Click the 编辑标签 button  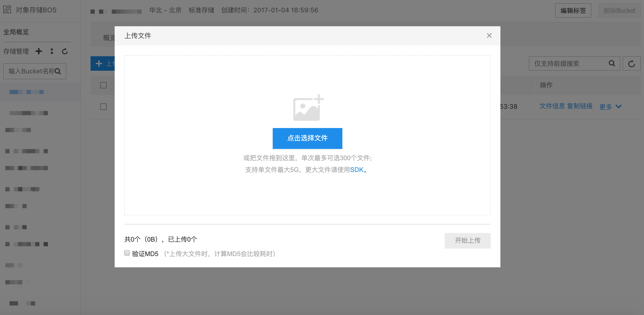pyautogui.click(x=573, y=10)
